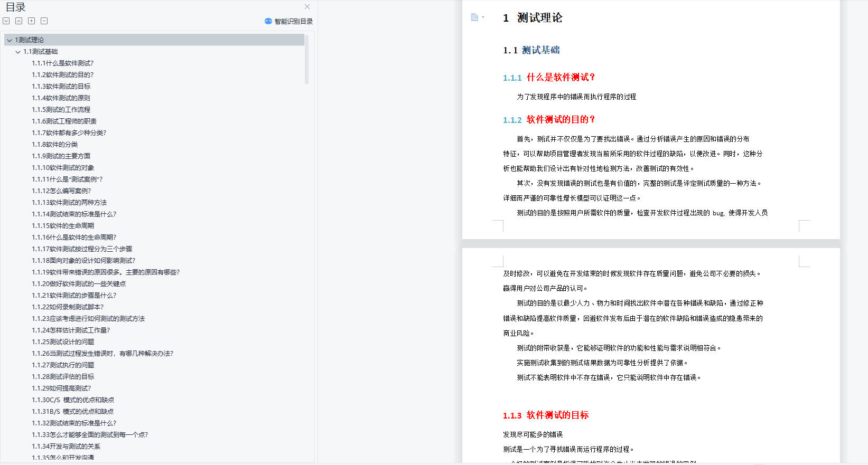Click the paragraph 为了发现程序中的错误而执行程序的过程
The height and width of the screenshot is (465, 868).
(576, 97)
